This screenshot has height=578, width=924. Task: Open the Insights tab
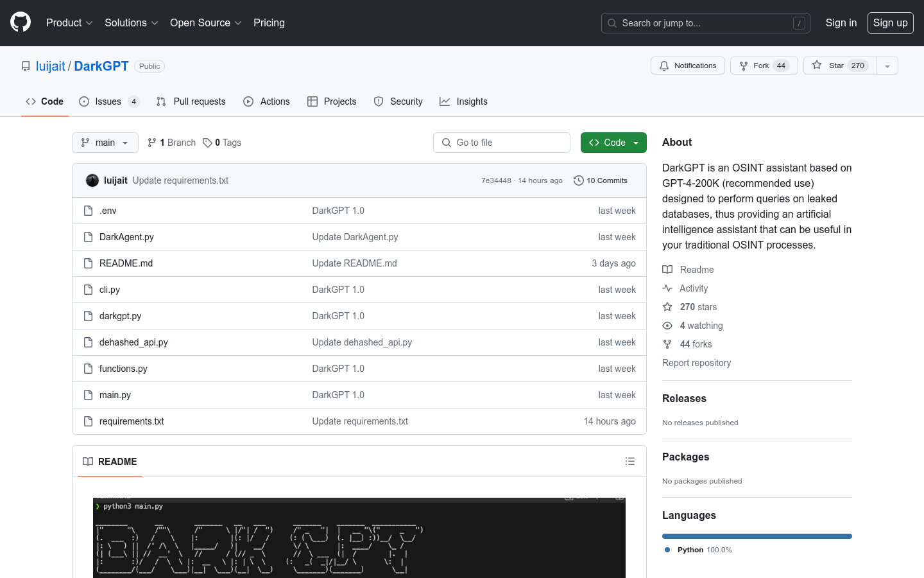pos(463,101)
